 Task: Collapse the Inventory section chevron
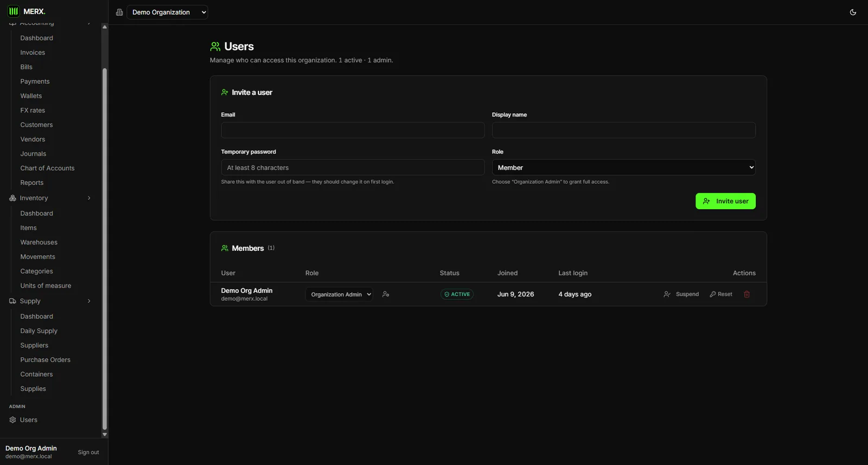tap(89, 198)
